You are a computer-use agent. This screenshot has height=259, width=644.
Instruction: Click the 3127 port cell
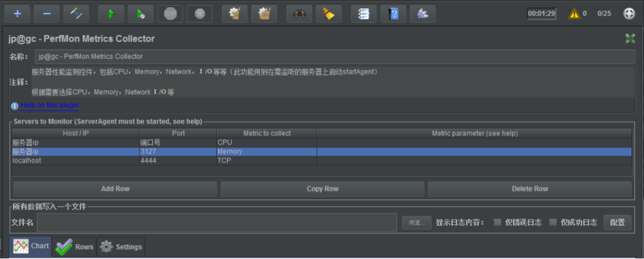(x=178, y=152)
